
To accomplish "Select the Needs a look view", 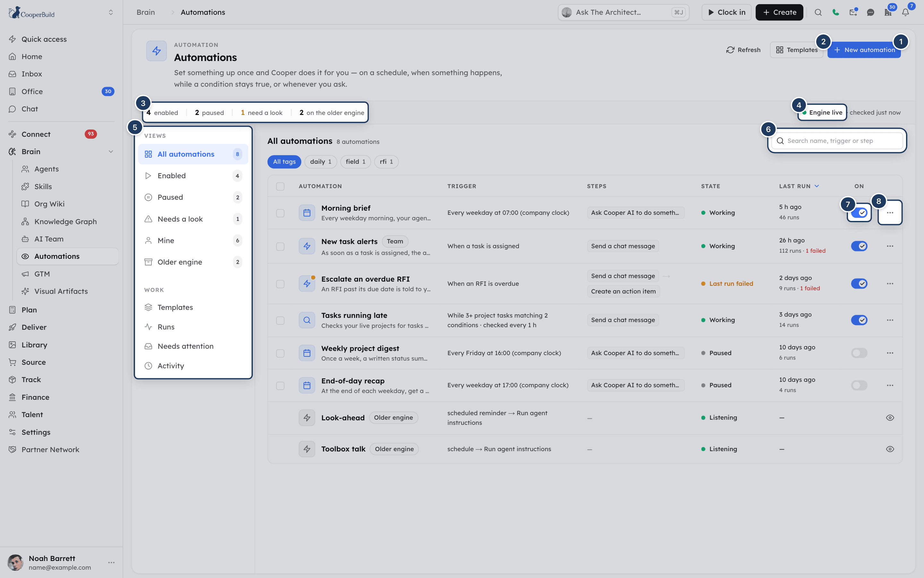I will [193, 219].
